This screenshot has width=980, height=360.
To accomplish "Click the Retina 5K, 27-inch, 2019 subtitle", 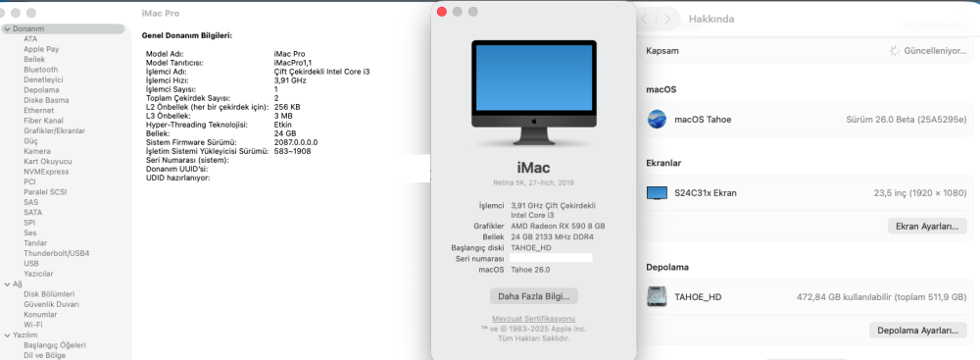I will click(x=533, y=182).
